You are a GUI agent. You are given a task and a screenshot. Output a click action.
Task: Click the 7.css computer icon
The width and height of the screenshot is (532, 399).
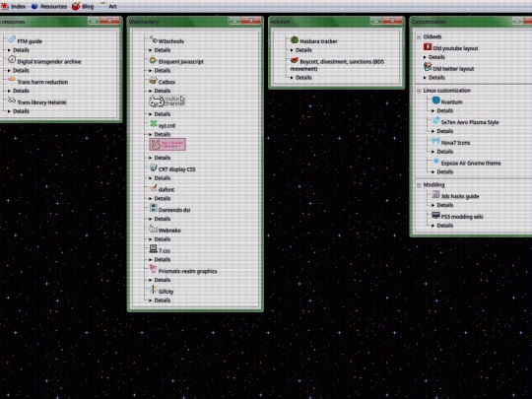(154, 249)
